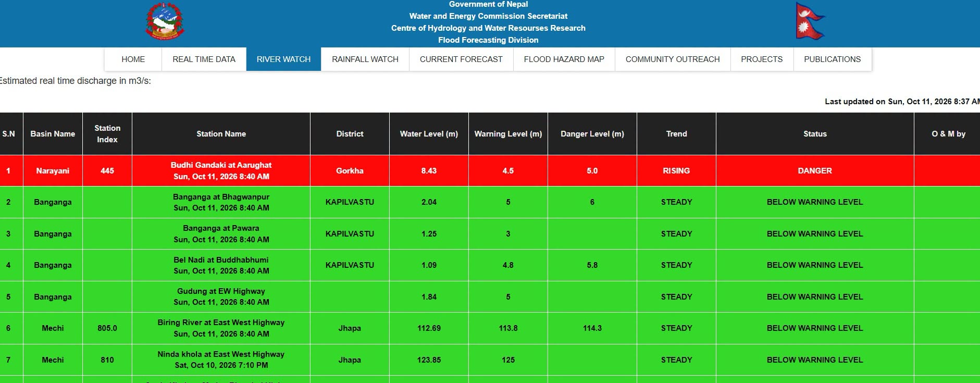
Task: Click the Danger Level (m) header
Action: 592,134
